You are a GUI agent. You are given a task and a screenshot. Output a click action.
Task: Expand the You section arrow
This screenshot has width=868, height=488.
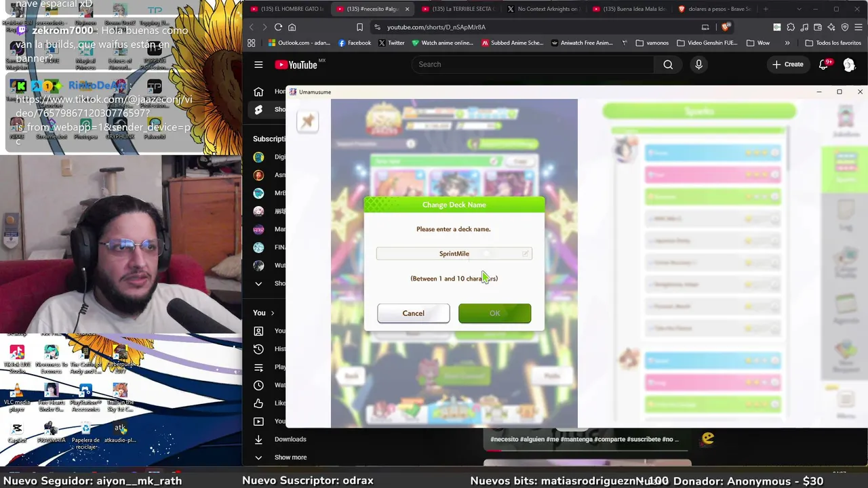(x=273, y=313)
